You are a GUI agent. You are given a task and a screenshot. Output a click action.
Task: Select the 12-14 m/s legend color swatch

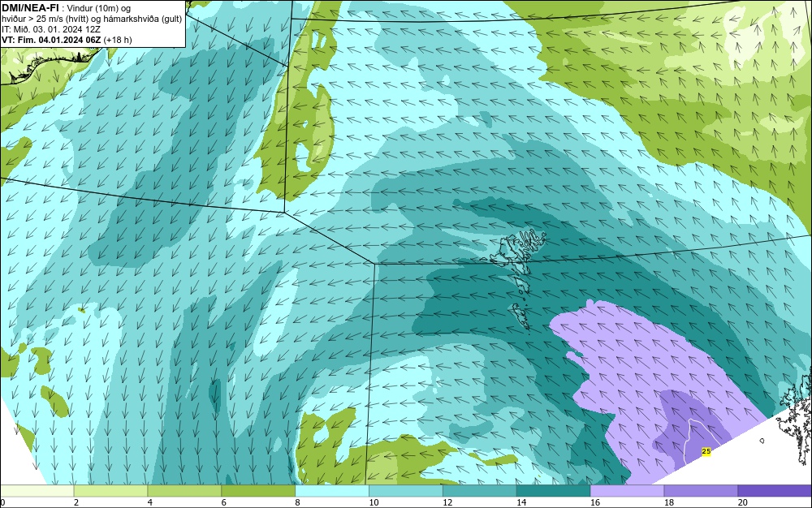[x=480, y=491]
